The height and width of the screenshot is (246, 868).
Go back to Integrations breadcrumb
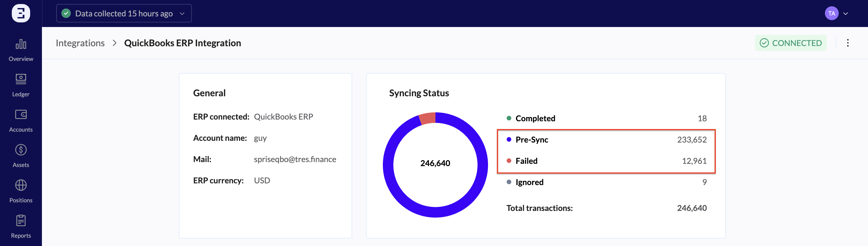(x=80, y=43)
